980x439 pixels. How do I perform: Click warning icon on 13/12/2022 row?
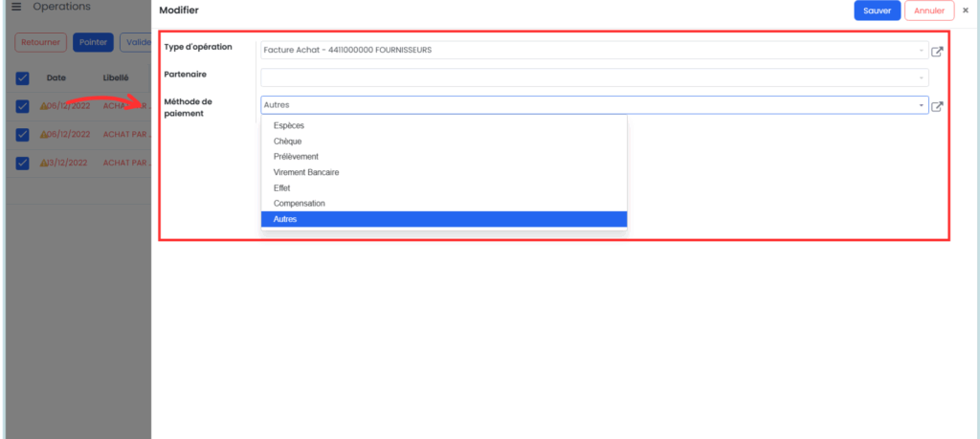tap(44, 163)
